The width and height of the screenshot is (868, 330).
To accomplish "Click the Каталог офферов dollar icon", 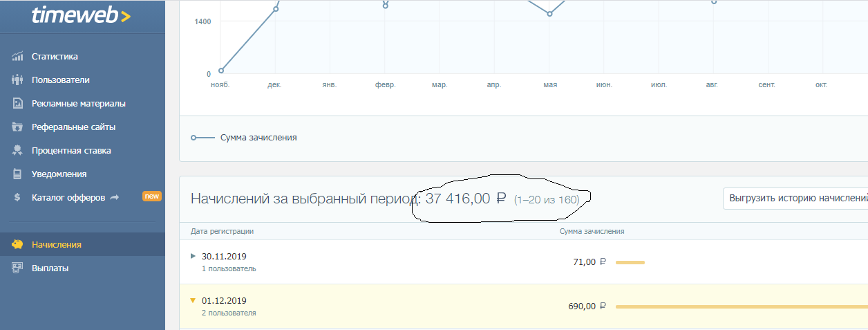I will (18, 198).
